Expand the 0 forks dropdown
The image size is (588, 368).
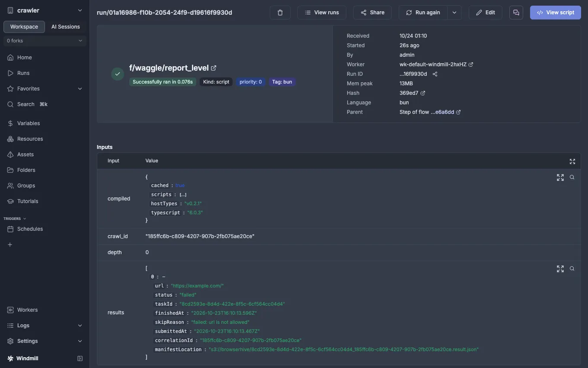45,41
